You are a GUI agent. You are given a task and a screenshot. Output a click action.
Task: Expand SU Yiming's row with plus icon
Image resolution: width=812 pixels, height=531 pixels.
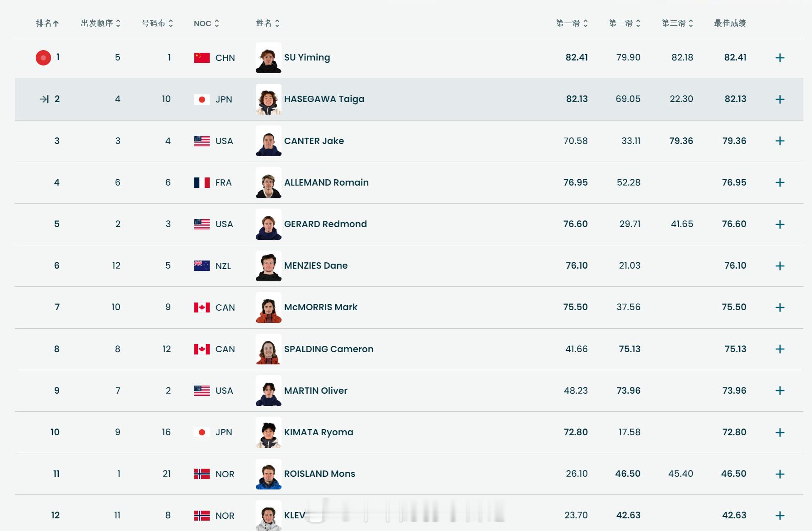pos(780,58)
